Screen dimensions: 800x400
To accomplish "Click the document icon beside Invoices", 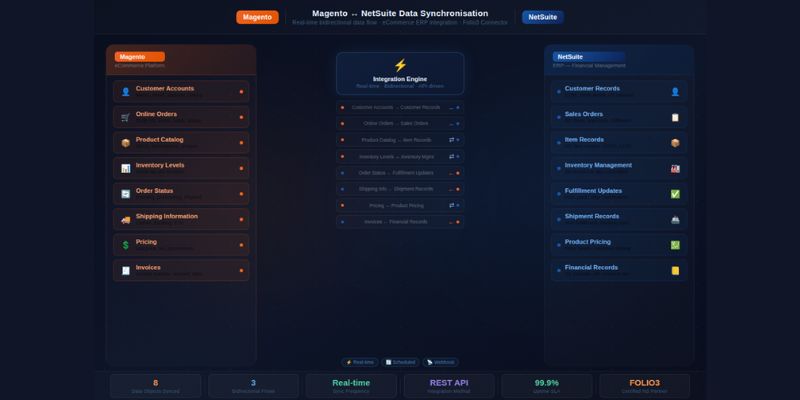I will [126, 271].
